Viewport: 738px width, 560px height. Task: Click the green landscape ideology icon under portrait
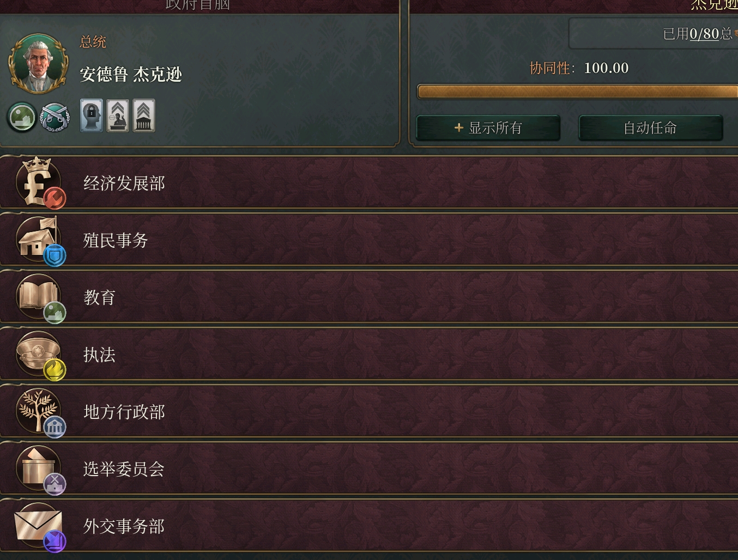[x=22, y=117]
